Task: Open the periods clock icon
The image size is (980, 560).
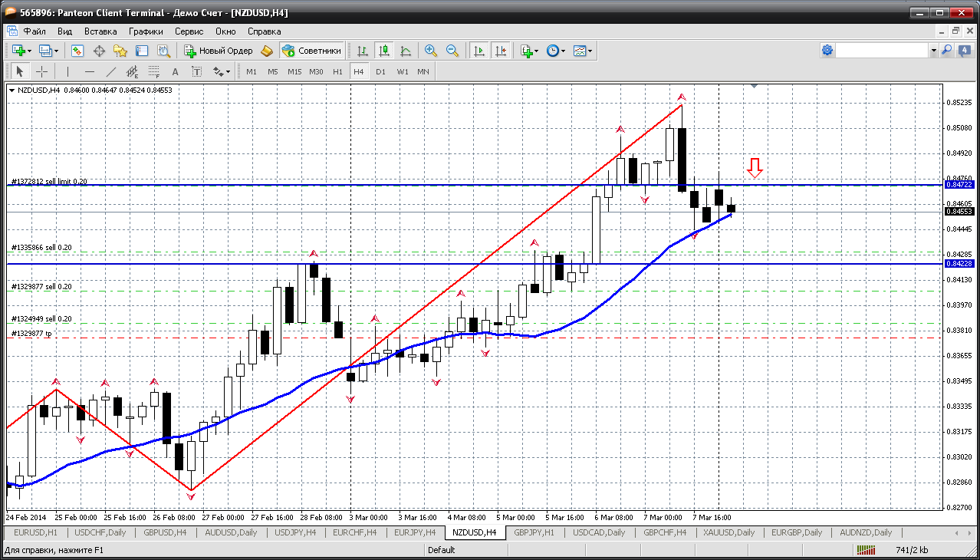Action: click(x=552, y=51)
